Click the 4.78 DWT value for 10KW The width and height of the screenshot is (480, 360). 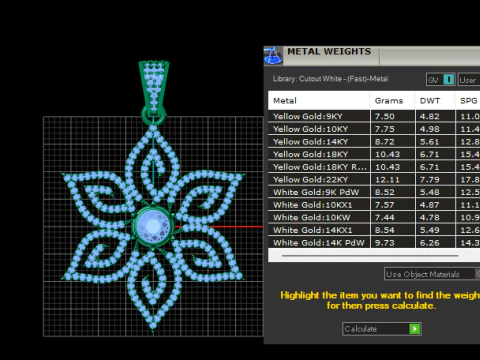click(x=429, y=218)
